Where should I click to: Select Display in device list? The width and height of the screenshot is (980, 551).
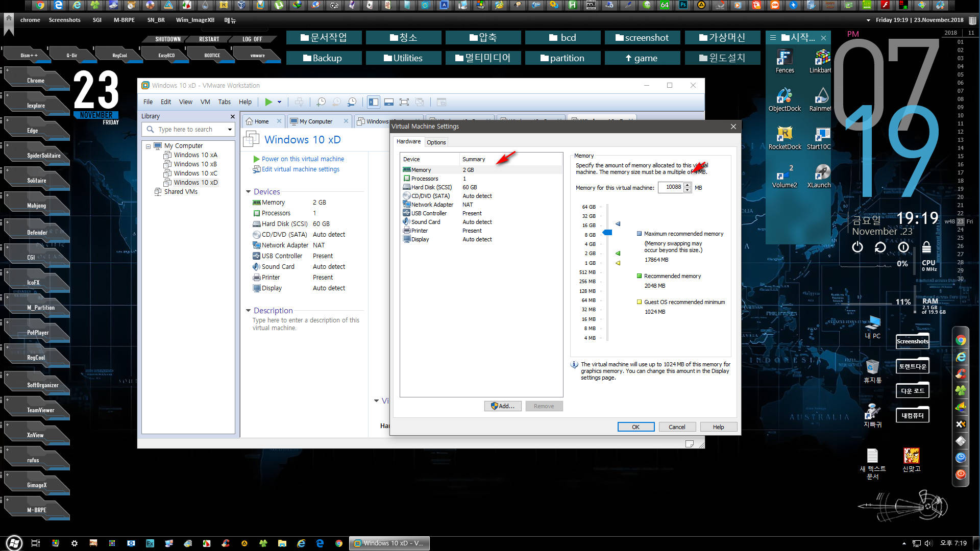481,239
